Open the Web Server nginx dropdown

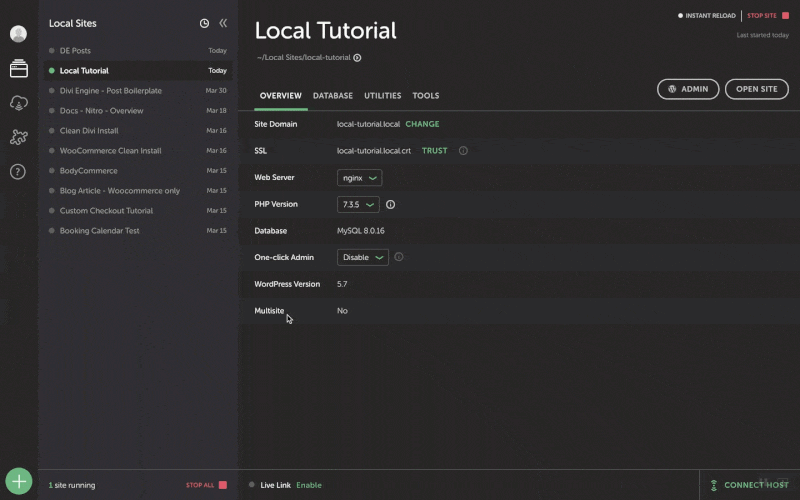tap(359, 178)
